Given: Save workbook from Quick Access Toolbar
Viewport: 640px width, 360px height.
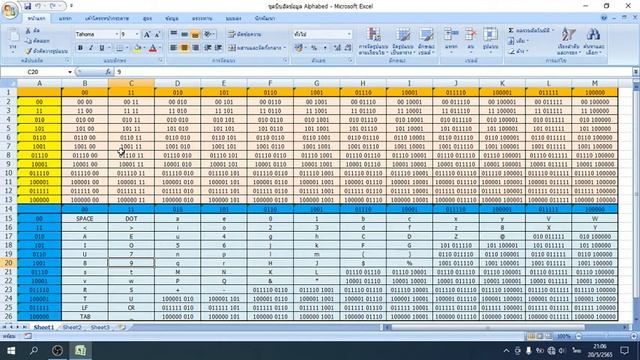Looking at the screenshot, I should pyautogui.click(x=27, y=6).
